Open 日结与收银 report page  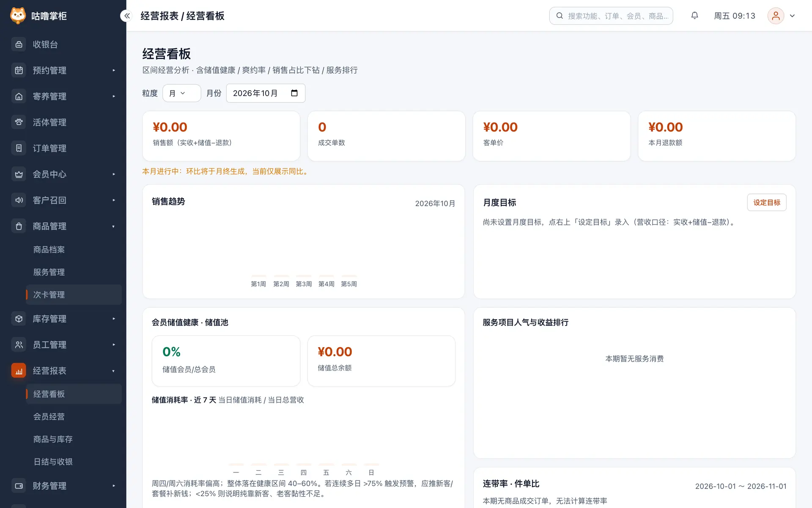pyautogui.click(x=53, y=461)
